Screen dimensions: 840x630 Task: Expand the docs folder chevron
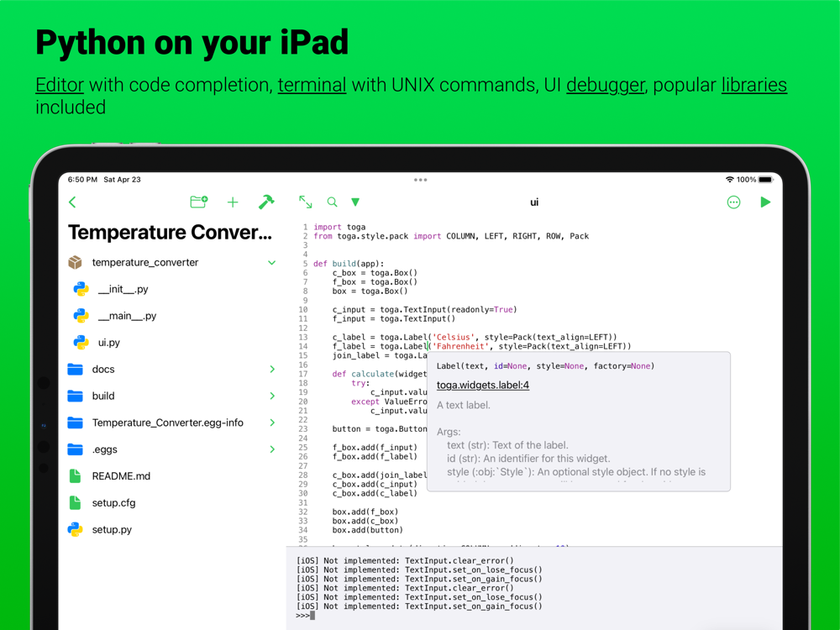coord(272,369)
